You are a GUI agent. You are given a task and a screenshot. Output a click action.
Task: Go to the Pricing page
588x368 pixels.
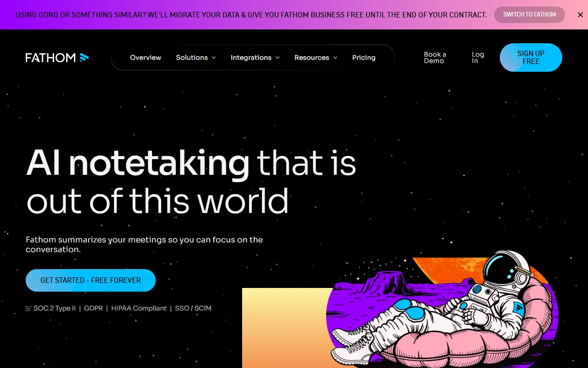364,57
